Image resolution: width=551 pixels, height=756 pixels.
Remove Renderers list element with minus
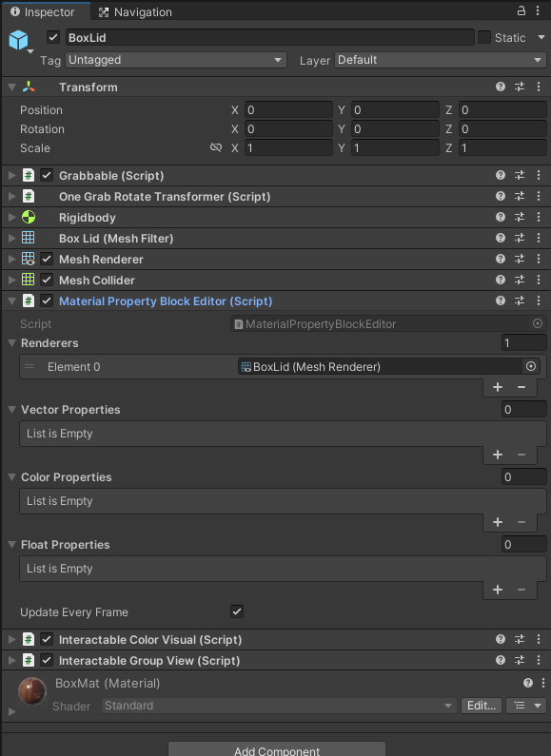click(521, 387)
